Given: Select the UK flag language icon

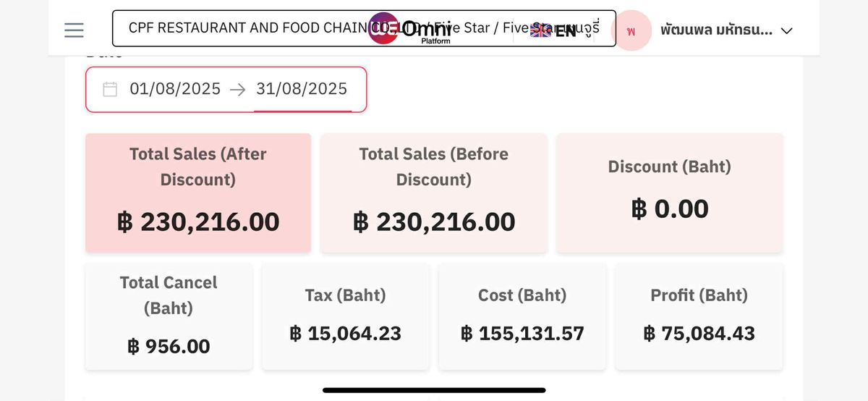Looking at the screenshot, I should point(540,30).
